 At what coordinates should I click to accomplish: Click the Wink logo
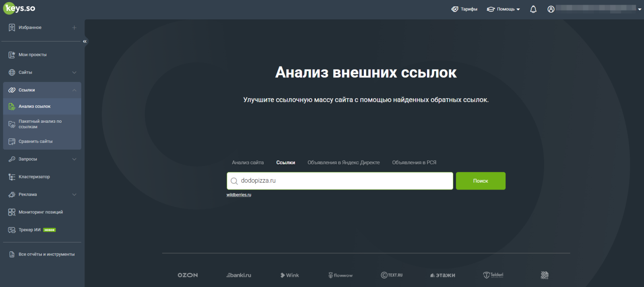tap(290, 275)
